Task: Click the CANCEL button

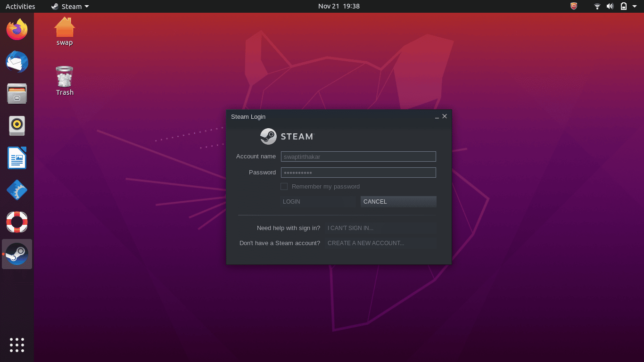Action: tap(398, 202)
